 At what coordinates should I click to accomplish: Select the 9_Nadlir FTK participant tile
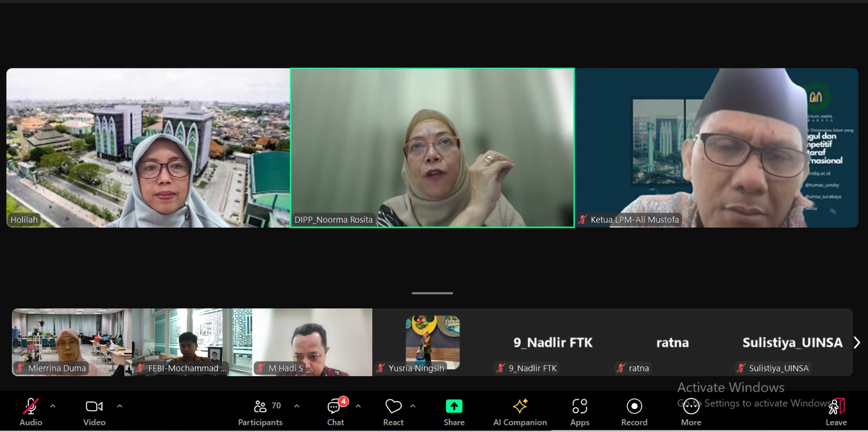[x=553, y=342]
